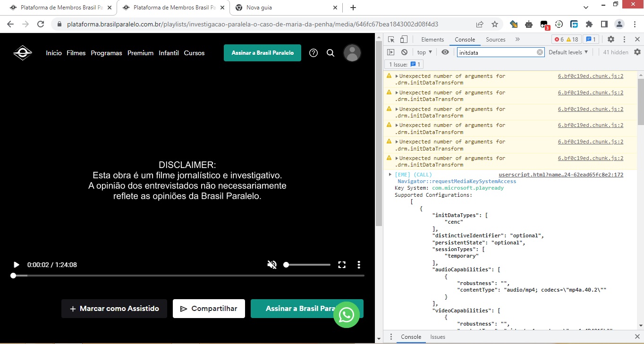Image resolution: width=644 pixels, height=344 pixels.
Task: Open the site search magnifier
Action: pos(330,53)
